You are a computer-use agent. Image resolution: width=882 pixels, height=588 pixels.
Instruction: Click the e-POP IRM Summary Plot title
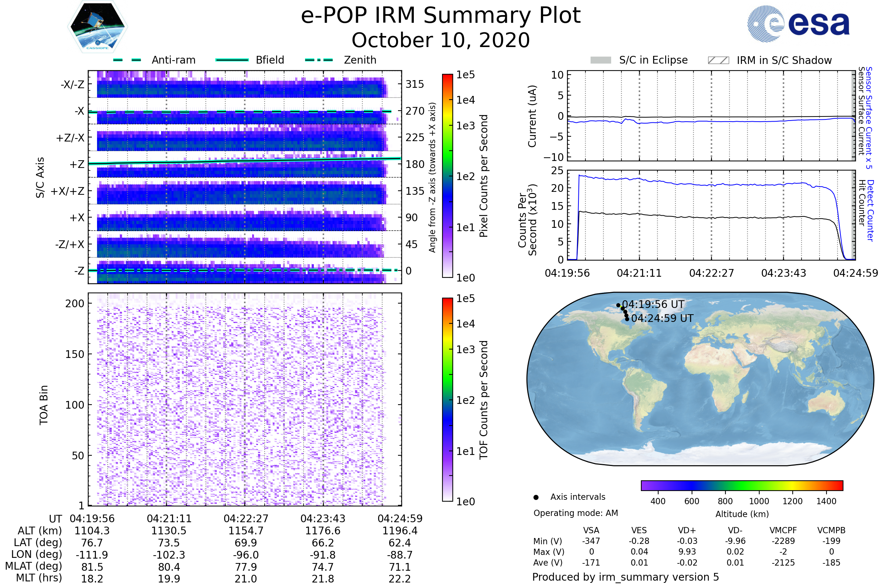point(441,16)
